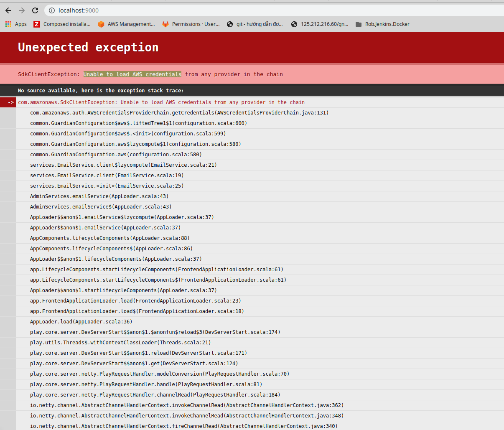Click emailService$lzycompute AppLoader.scala:37 line
This screenshot has width=504, height=430.
pyautogui.click(x=122, y=217)
